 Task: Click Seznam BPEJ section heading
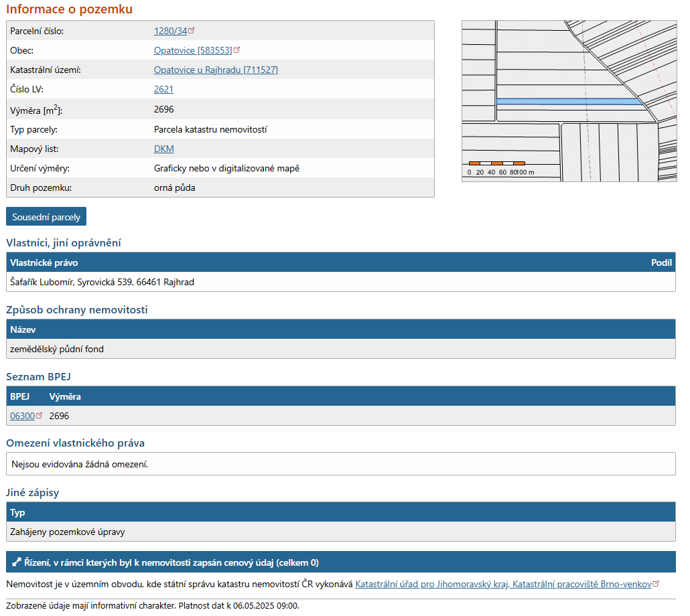coord(38,377)
